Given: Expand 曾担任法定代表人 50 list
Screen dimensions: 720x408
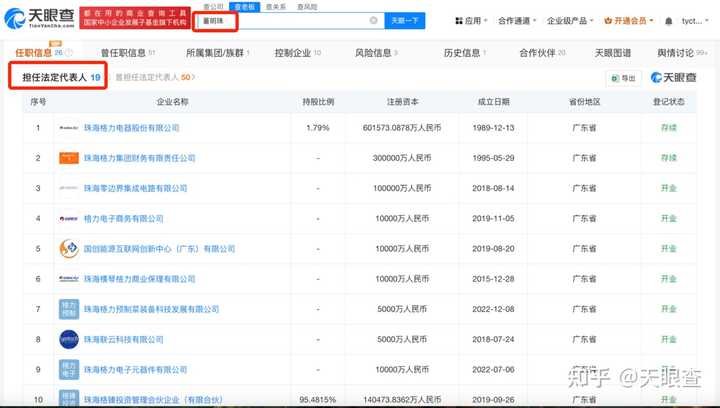Looking at the screenshot, I should 155,77.
